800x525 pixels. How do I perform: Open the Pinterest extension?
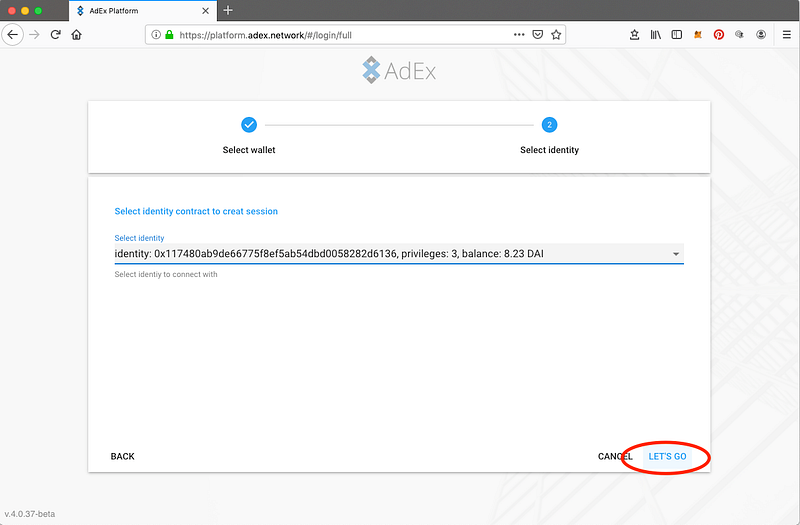coord(719,35)
